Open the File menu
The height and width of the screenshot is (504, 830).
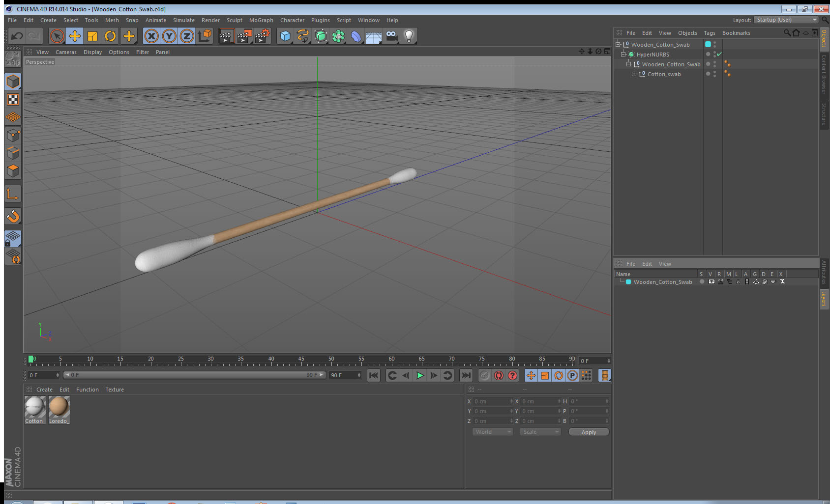pyautogui.click(x=12, y=20)
